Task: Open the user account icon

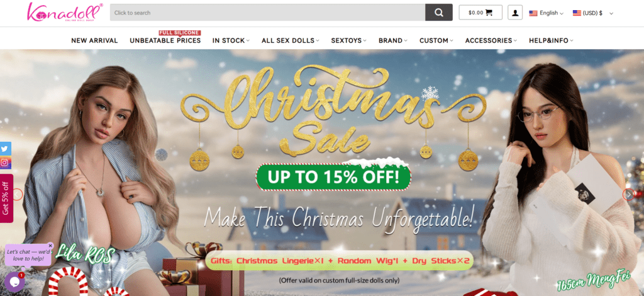Action: pyautogui.click(x=515, y=13)
